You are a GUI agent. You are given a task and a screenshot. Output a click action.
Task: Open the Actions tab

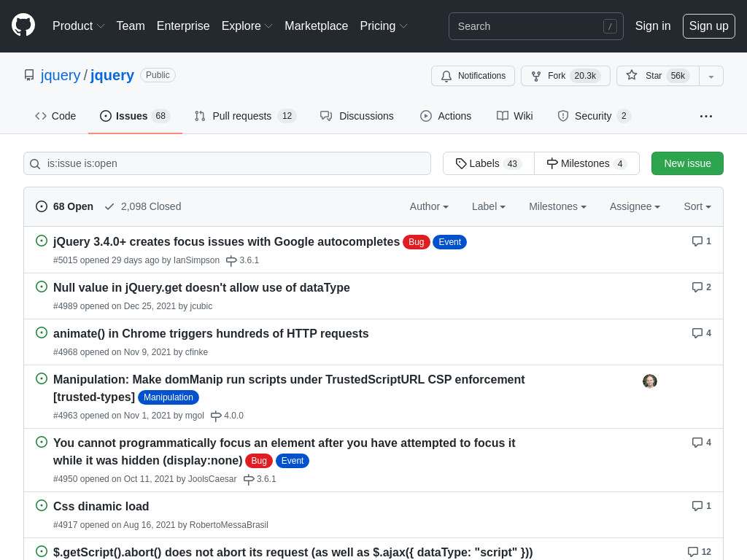point(446,116)
